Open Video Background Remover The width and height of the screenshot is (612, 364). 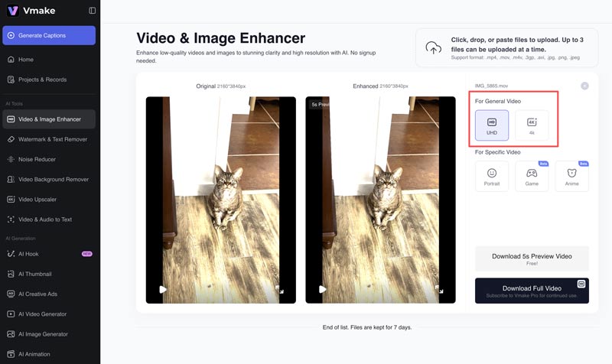pos(49,180)
